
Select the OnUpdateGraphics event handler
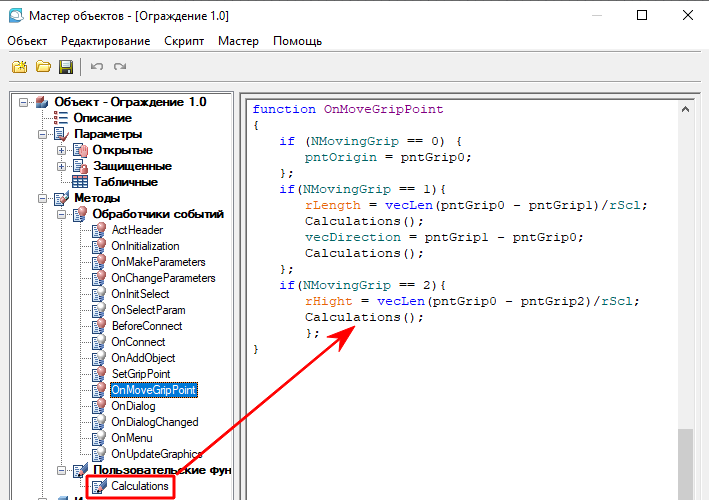(156, 454)
